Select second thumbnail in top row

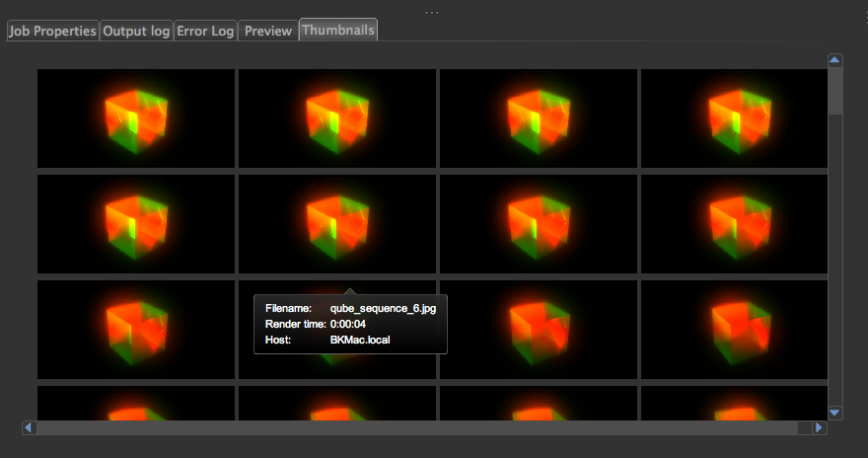point(337,117)
